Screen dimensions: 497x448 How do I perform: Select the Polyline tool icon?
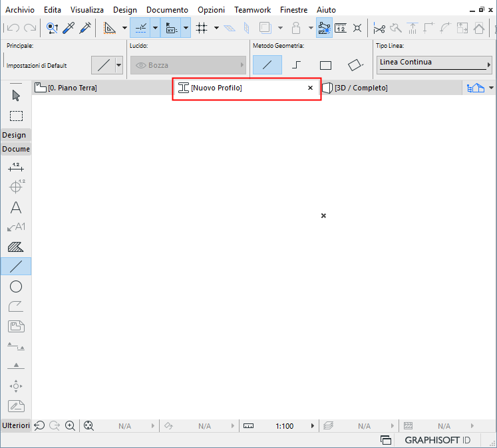[x=16, y=306]
